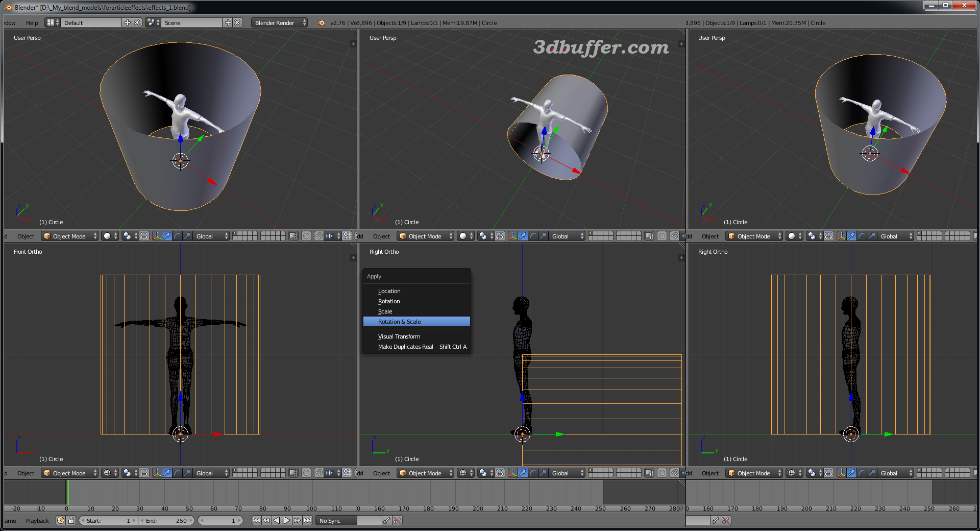
Task: Toggle lock camera and layers in Front Ortho viewport
Action: pos(293,473)
